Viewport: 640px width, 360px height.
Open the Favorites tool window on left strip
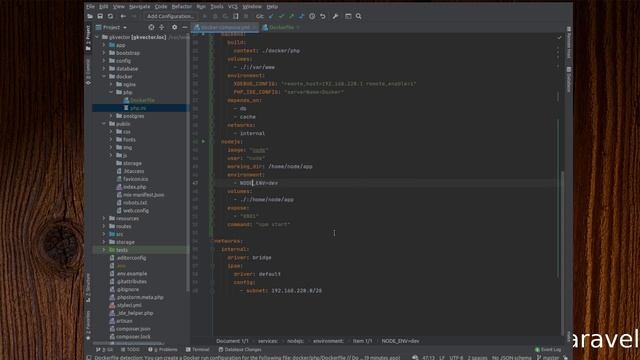point(88,325)
